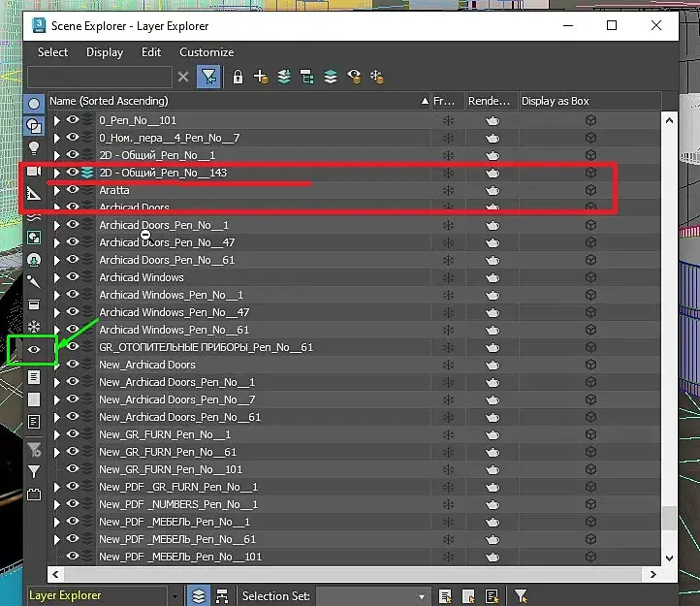Toggle Display Hidden Objects eye in sidebar

34,350
